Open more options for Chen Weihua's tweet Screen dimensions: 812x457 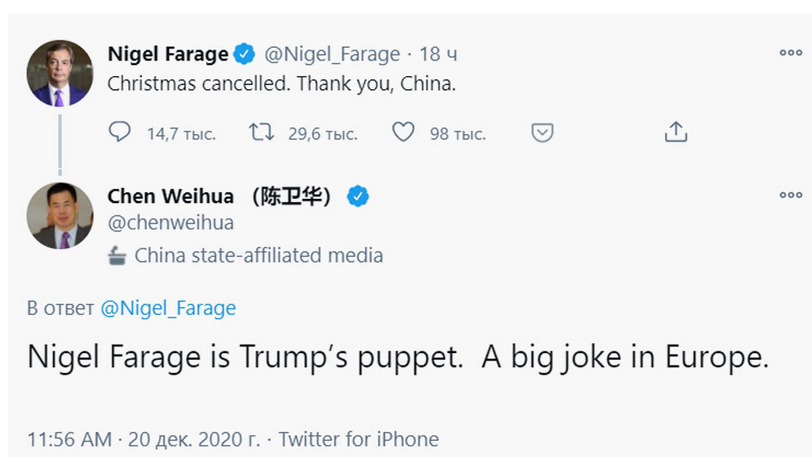(791, 195)
